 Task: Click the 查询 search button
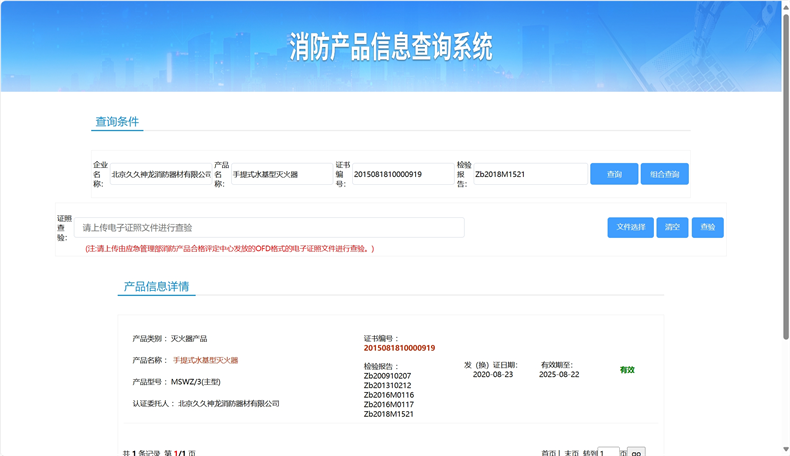tap(614, 174)
